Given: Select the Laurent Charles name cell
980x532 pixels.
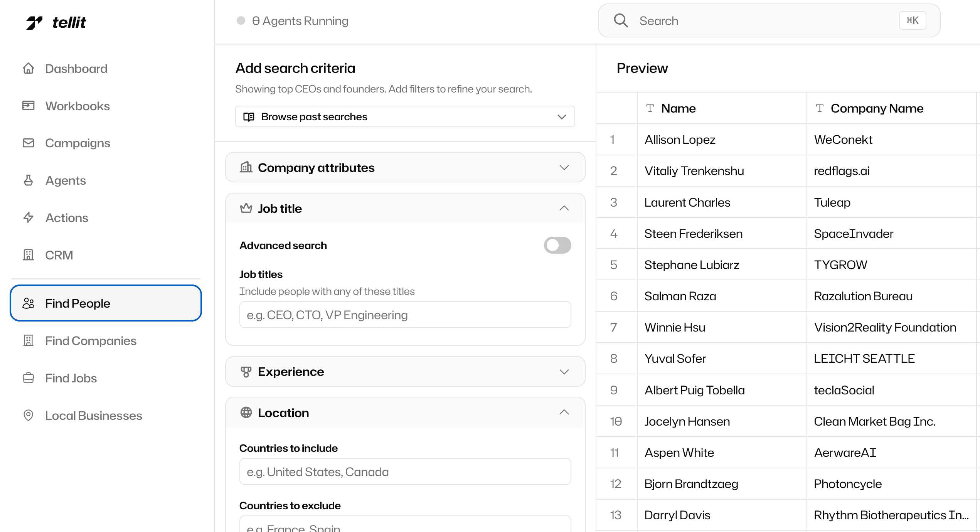Looking at the screenshot, I should click(722, 202).
